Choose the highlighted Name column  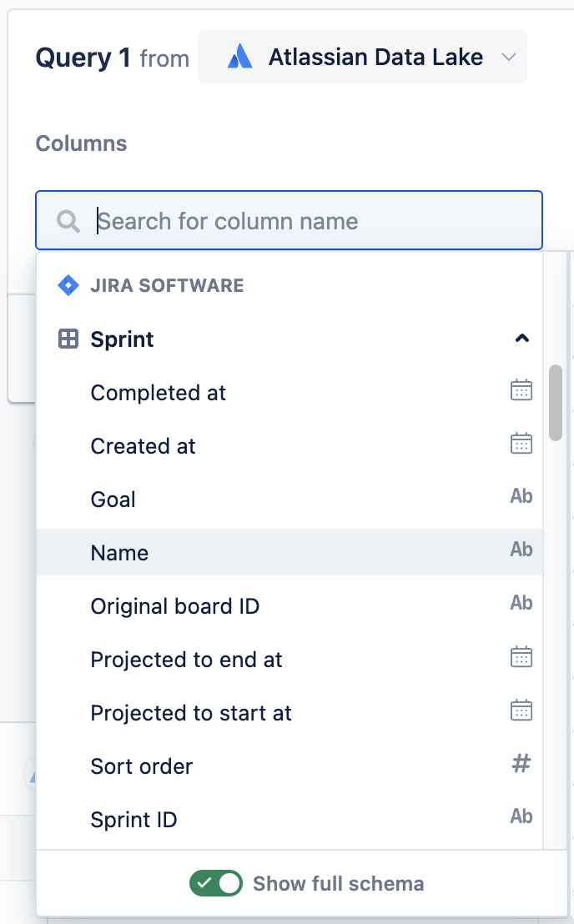[290, 552]
